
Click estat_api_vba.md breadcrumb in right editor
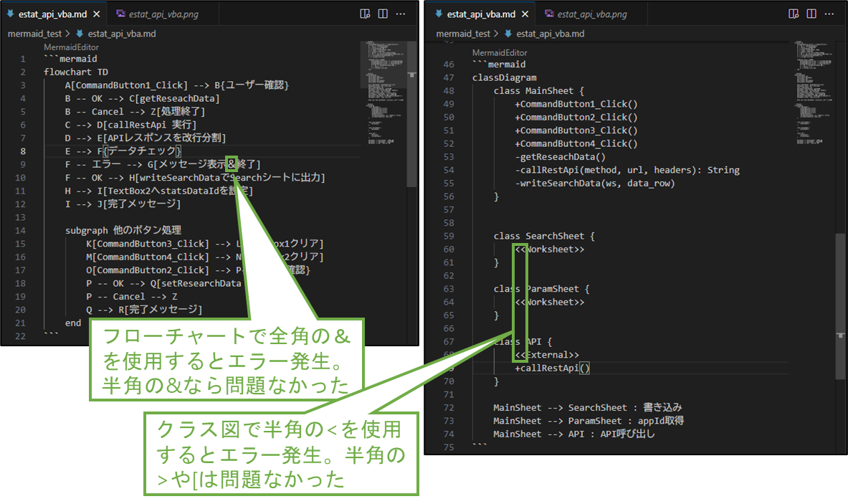click(551, 34)
